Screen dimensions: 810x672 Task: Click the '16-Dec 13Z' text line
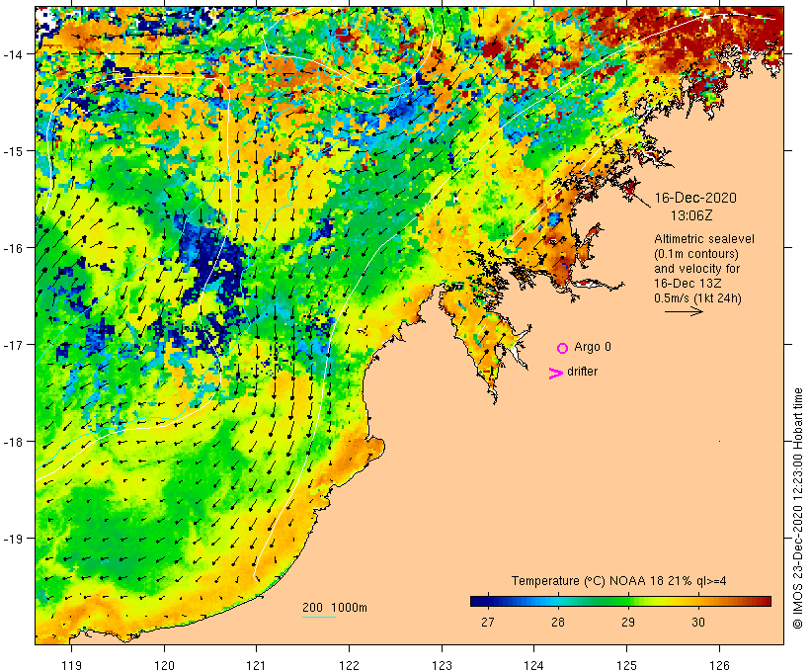[x=688, y=284]
